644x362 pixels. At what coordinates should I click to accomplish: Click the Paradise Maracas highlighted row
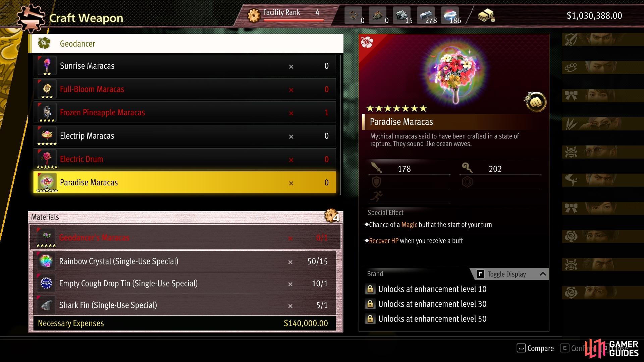tap(185, 182)
